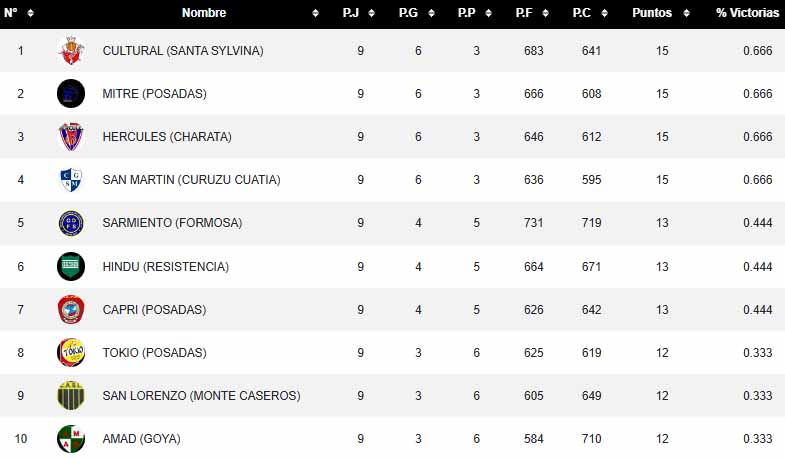
Task: Click the San Martin (Curuzu Cuatia) logo
Action: click(71, 180)
